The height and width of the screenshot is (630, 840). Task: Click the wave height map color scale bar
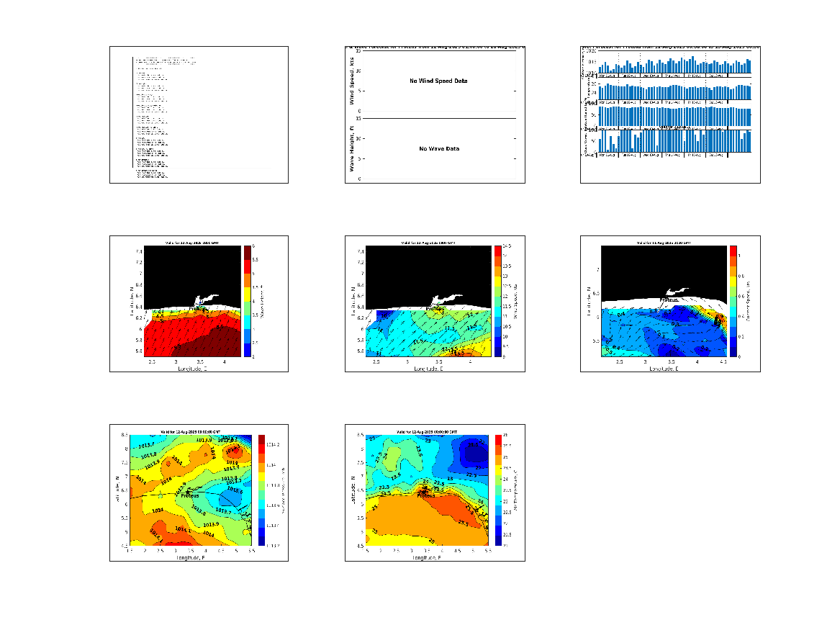[x=248, y=301]
